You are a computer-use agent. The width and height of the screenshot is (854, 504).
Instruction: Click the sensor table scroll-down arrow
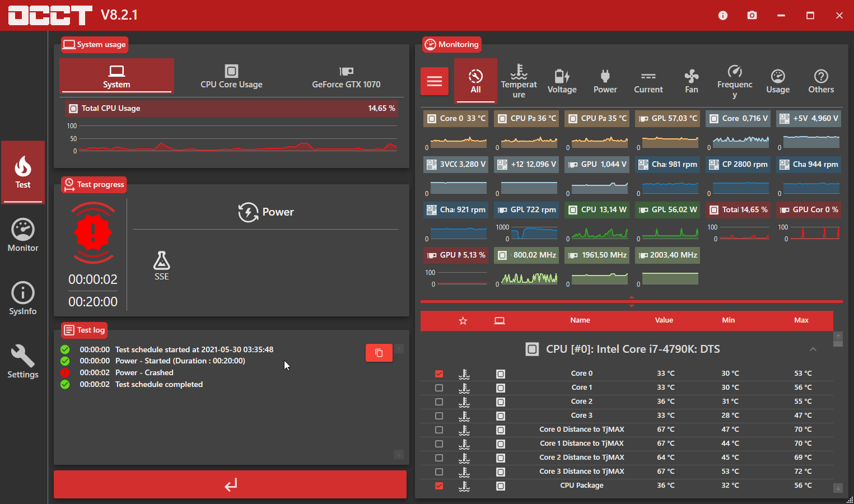tap(838, 488)
